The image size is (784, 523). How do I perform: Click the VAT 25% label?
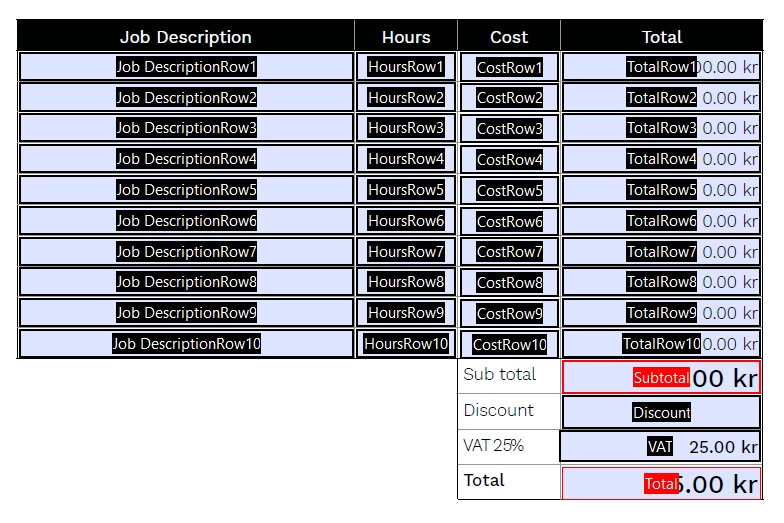(x=494, y=445)
